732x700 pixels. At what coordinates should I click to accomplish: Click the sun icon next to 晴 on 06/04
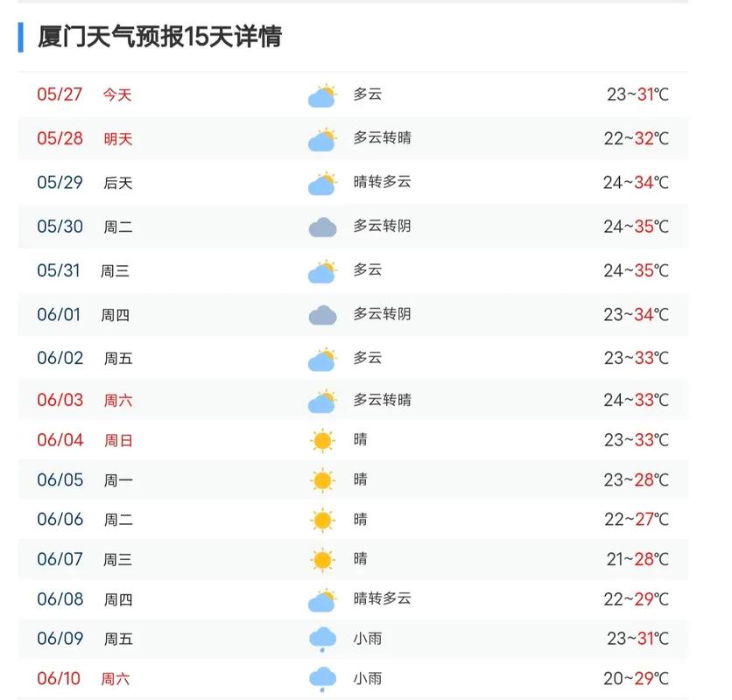[x=320, y=440]
